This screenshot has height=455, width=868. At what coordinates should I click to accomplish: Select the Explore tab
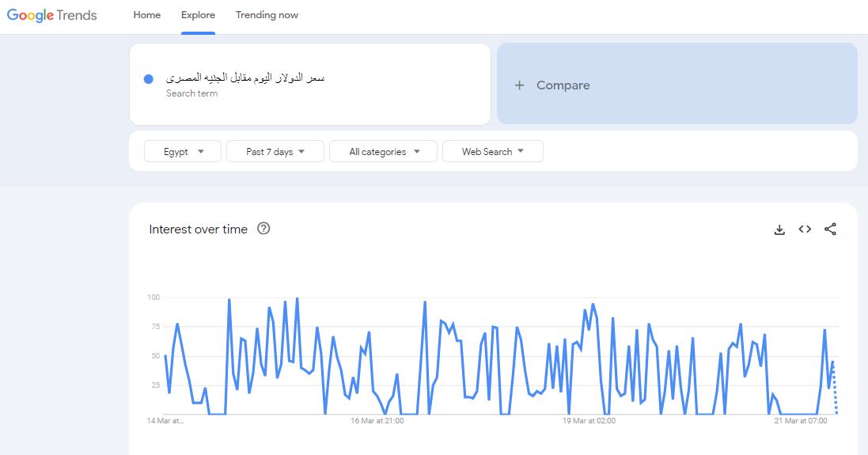click(x=198, y=15)
